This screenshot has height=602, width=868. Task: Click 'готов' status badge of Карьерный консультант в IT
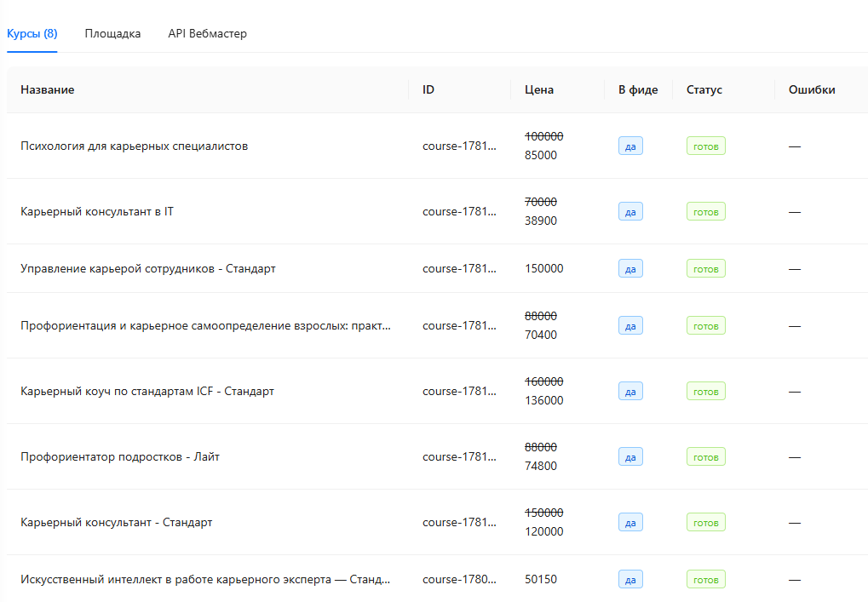click(x=706, y=211)
